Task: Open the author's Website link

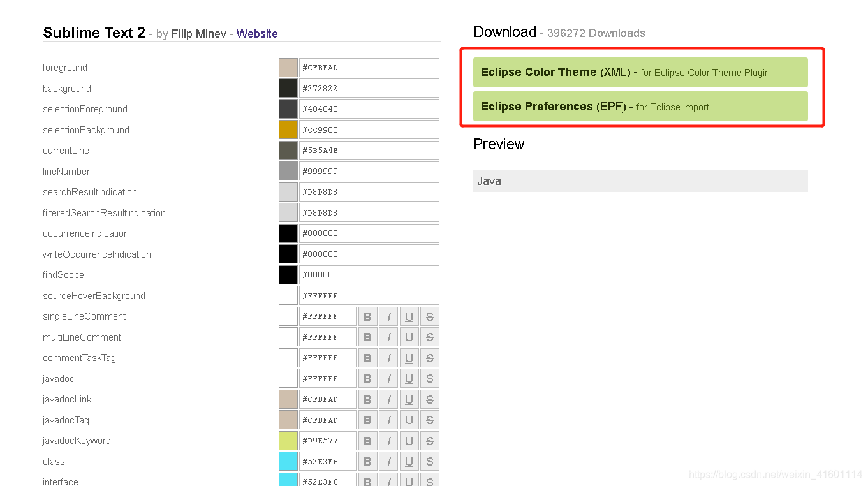Action: tap(257, 34)
